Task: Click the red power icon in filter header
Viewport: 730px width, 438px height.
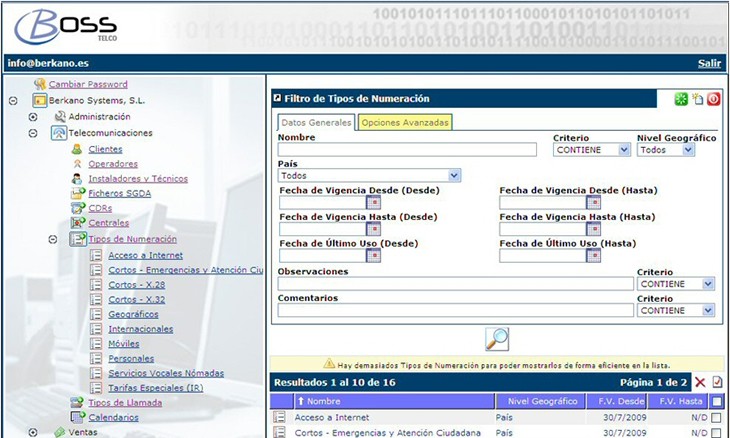Action: click(x=713, y=99)
